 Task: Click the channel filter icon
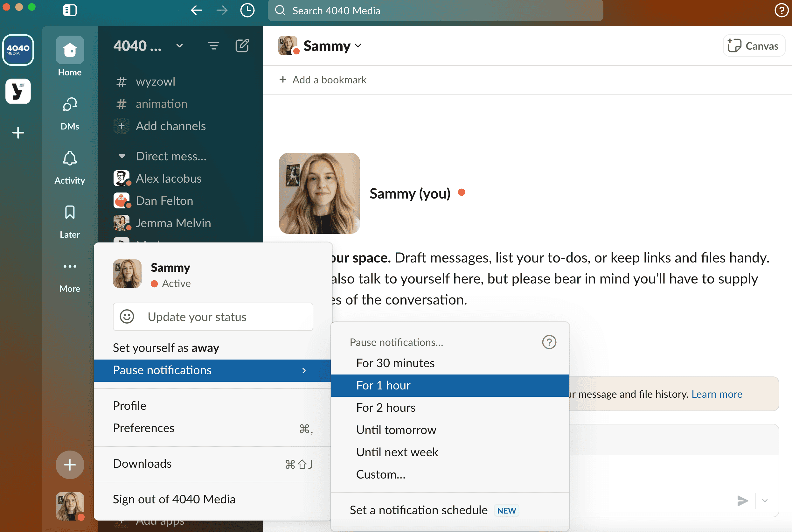[213, 45]
